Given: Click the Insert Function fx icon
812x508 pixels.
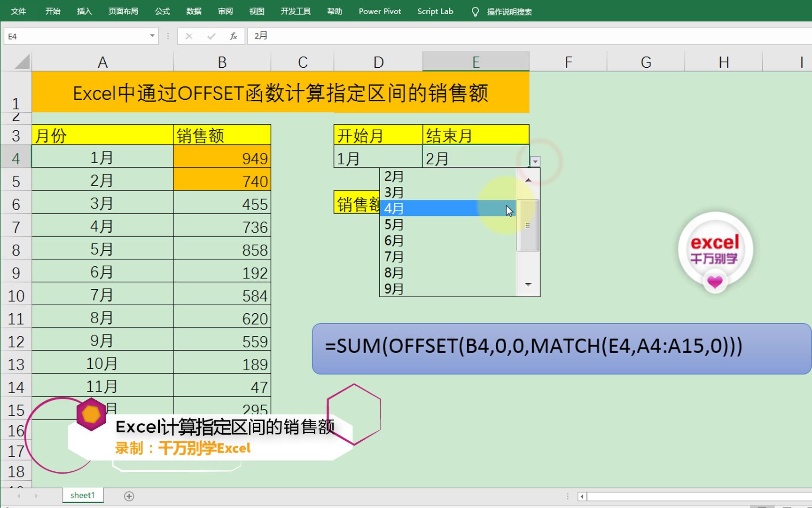Looking at the screenshot, I should [233, 36].
